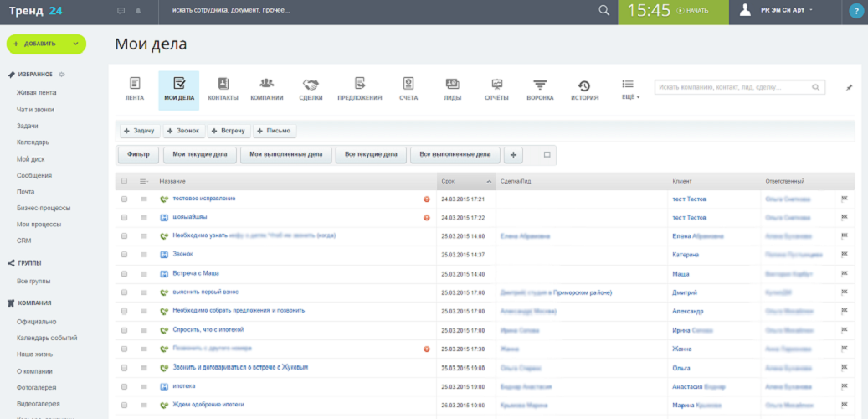Viewport: 868px width, 419px height.
Task: Click the meeting icon of Встреча с Маша
Action: tap(164, 273)
